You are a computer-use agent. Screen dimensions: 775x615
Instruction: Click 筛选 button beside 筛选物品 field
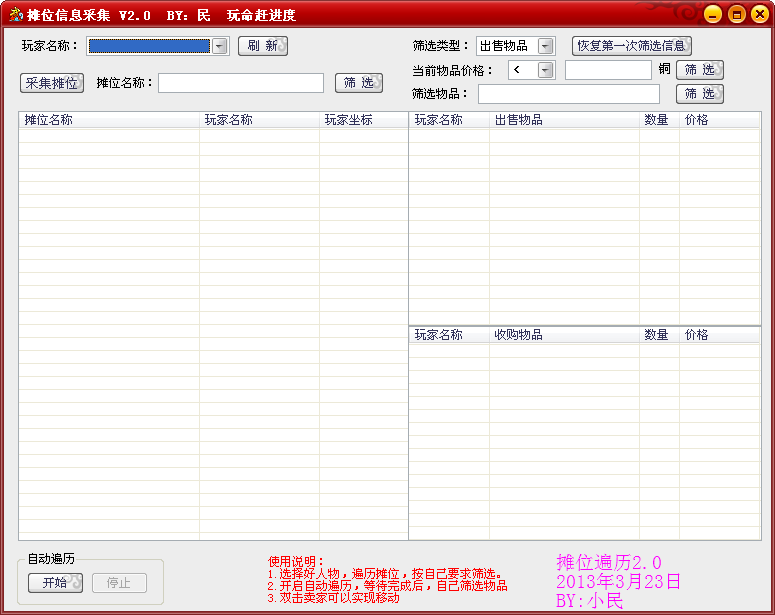pos(699,94)
